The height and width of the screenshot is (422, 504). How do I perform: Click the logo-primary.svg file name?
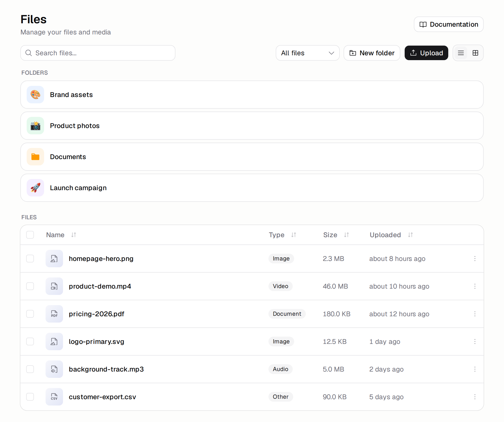(96, 341)
